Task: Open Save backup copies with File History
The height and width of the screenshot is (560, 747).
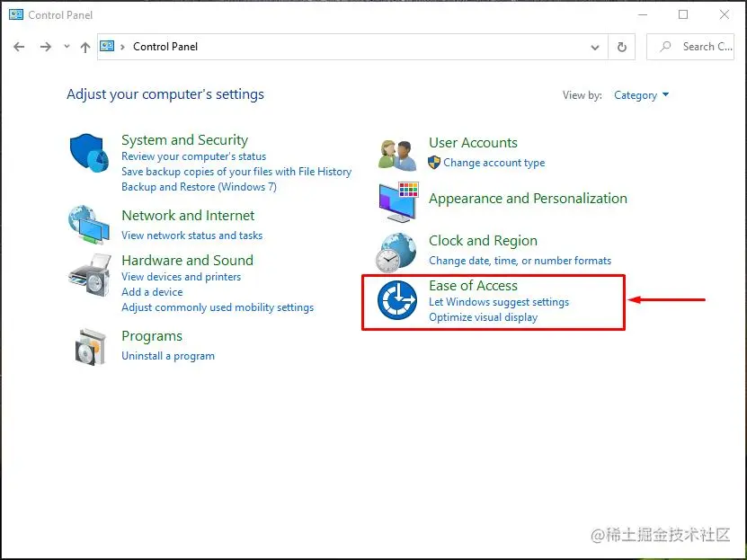Action: [x=236, y=172]
